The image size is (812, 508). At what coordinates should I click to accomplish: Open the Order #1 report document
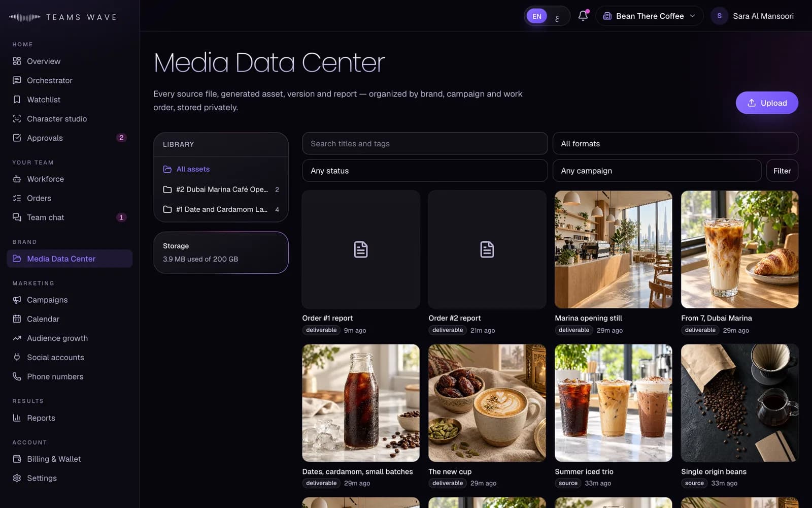click(361, 249)
